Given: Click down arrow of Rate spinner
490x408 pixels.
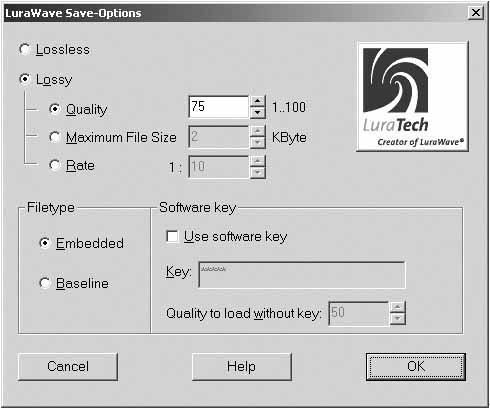Looking at the screenshot, I should [x=257, y=172].
